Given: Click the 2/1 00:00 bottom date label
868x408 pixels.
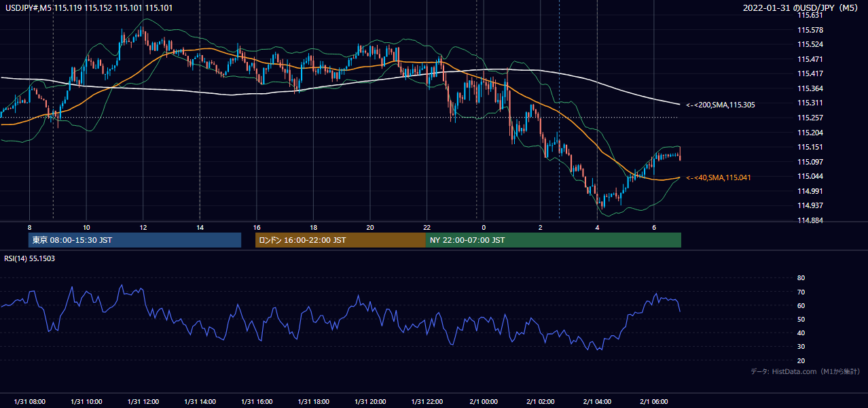Looking at the screenshot, I should coord(484,402).
